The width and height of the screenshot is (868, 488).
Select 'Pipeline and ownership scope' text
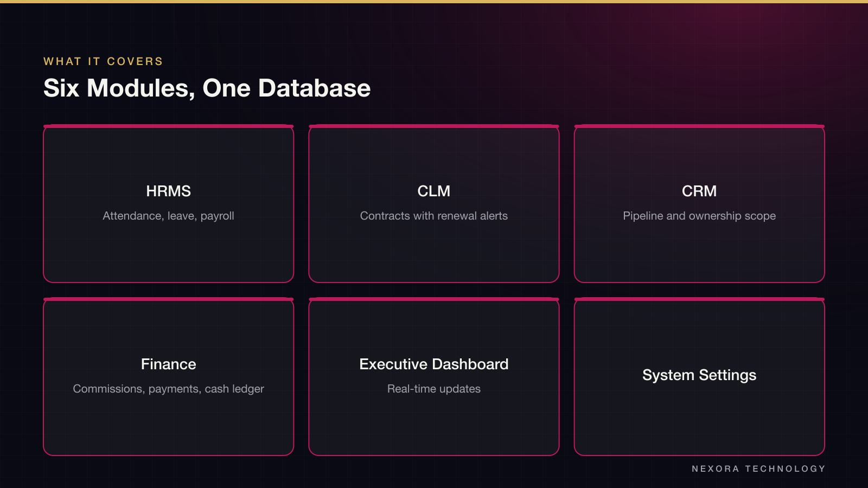(699, 216)
